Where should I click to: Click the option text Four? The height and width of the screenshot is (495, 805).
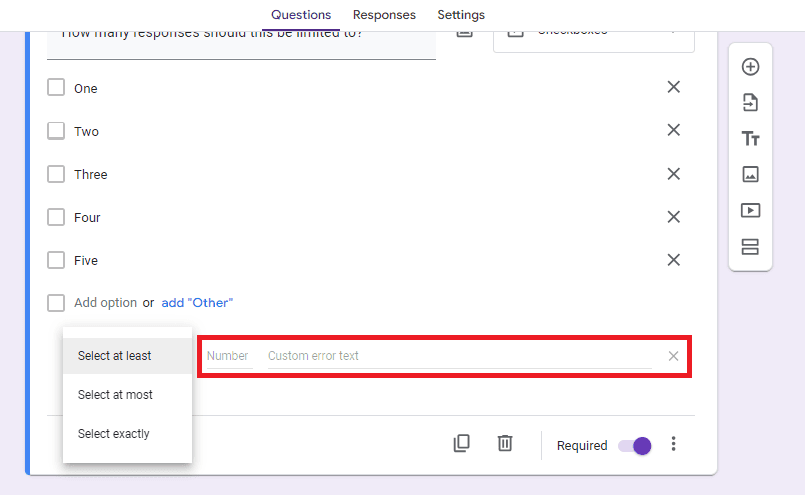[87, 218]
